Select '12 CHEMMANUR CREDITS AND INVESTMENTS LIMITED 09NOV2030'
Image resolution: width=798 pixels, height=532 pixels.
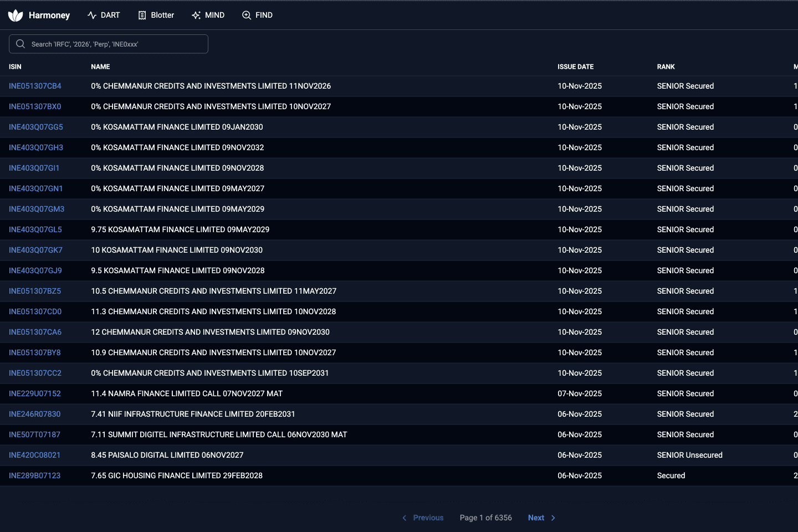(210, 332)
